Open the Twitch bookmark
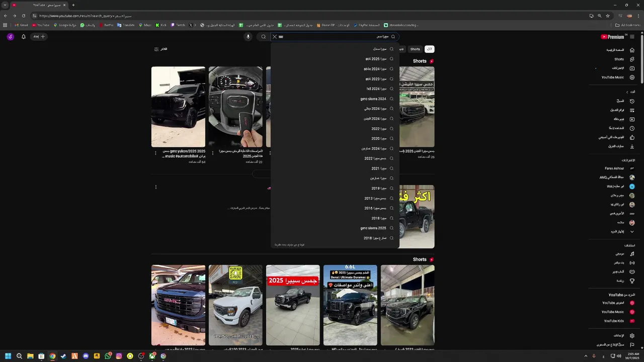 click(x=178, y=25)
